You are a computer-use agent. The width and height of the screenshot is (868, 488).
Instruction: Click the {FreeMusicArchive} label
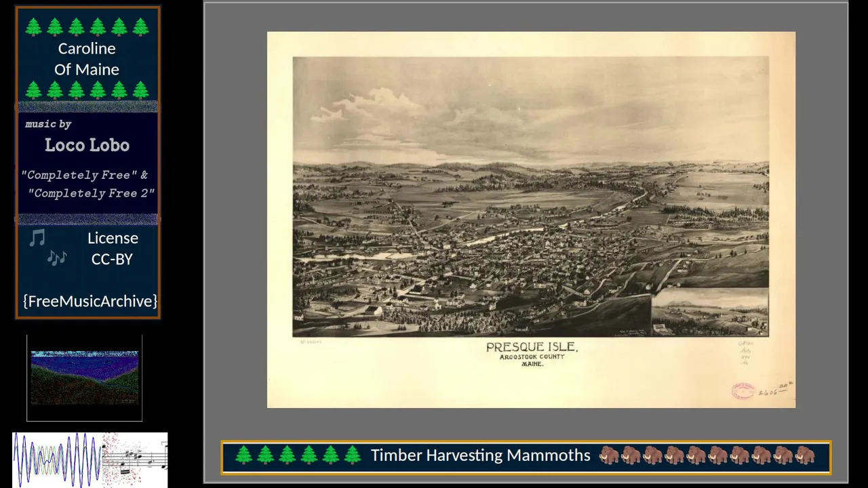coord(90,301)
